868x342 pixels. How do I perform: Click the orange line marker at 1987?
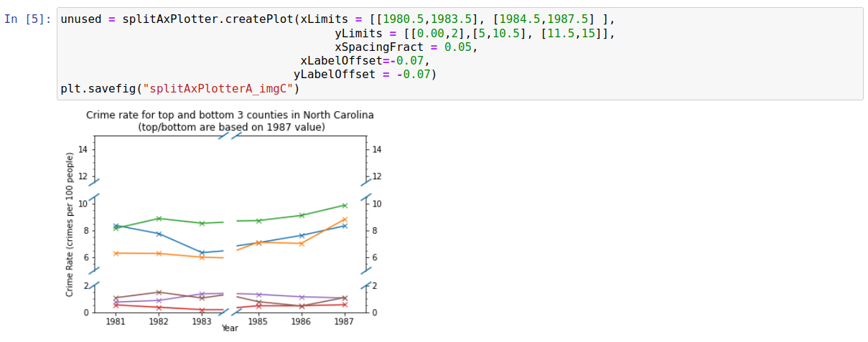click(344, 219)
